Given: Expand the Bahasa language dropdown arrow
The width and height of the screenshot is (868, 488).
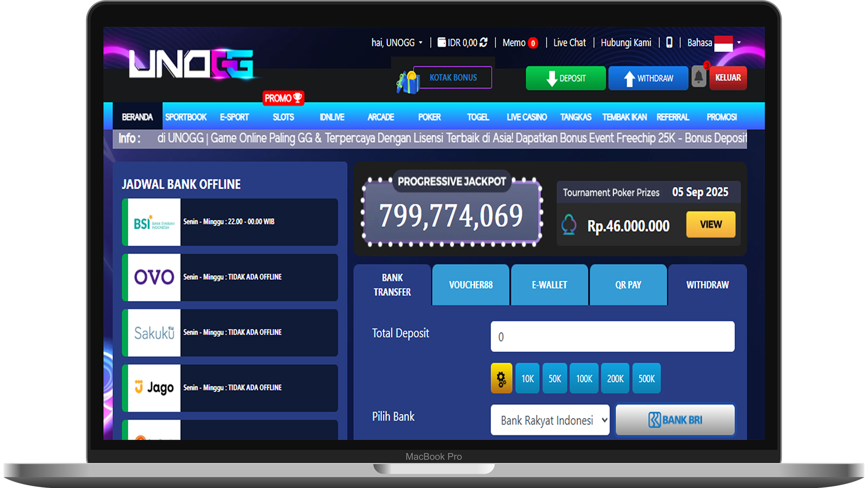Looking at the screenshot, I should (739, 42).
